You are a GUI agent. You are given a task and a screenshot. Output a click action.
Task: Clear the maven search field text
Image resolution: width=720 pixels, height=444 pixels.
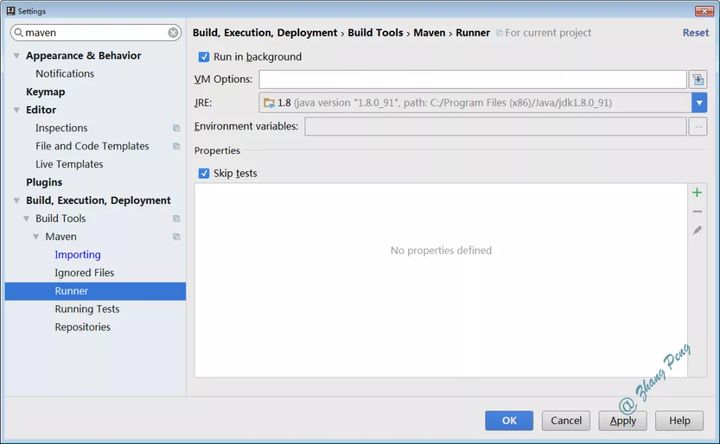173,33
